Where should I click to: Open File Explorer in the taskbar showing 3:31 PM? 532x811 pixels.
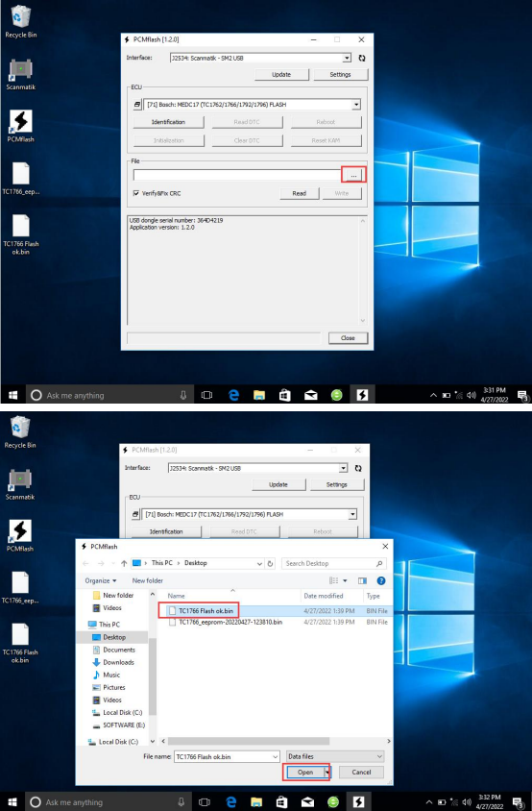[x=259, y=395]
